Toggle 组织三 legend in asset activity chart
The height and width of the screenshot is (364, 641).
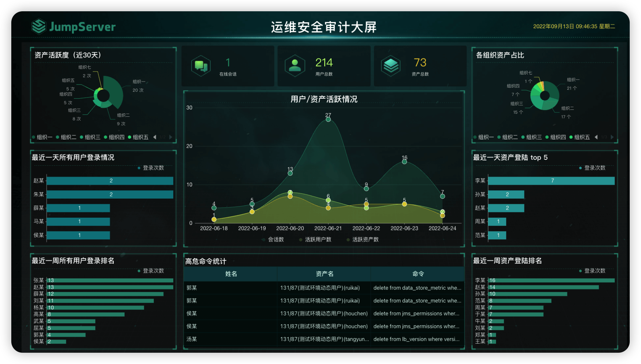(90, 137)
